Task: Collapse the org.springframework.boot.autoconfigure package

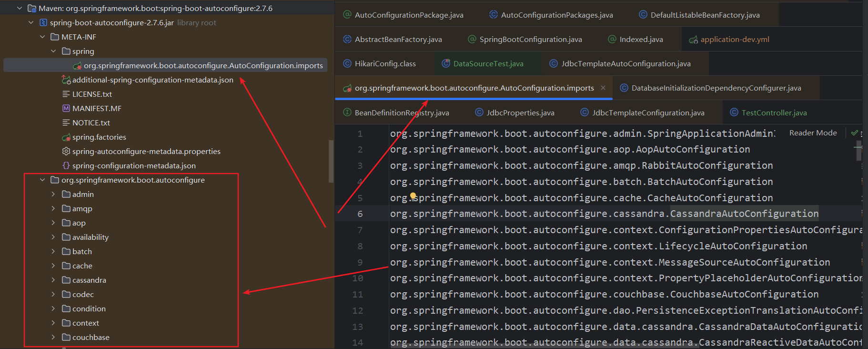Action: (42, 180)
